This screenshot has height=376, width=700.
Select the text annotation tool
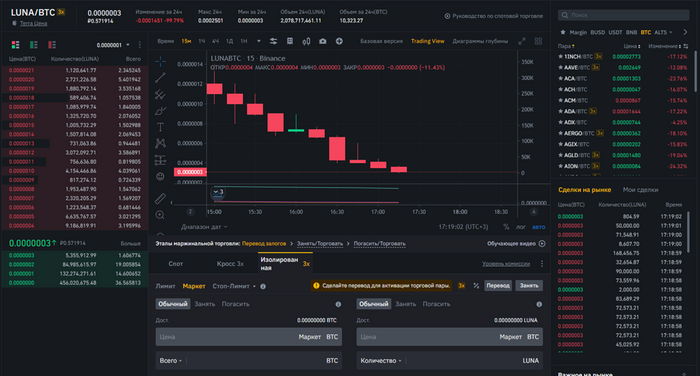coord(160,127)
